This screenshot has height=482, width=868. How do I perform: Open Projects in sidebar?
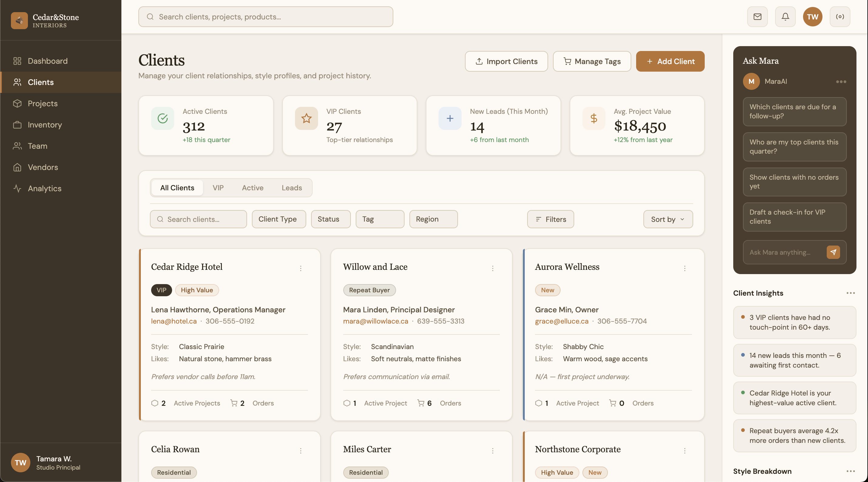[61, 104]
